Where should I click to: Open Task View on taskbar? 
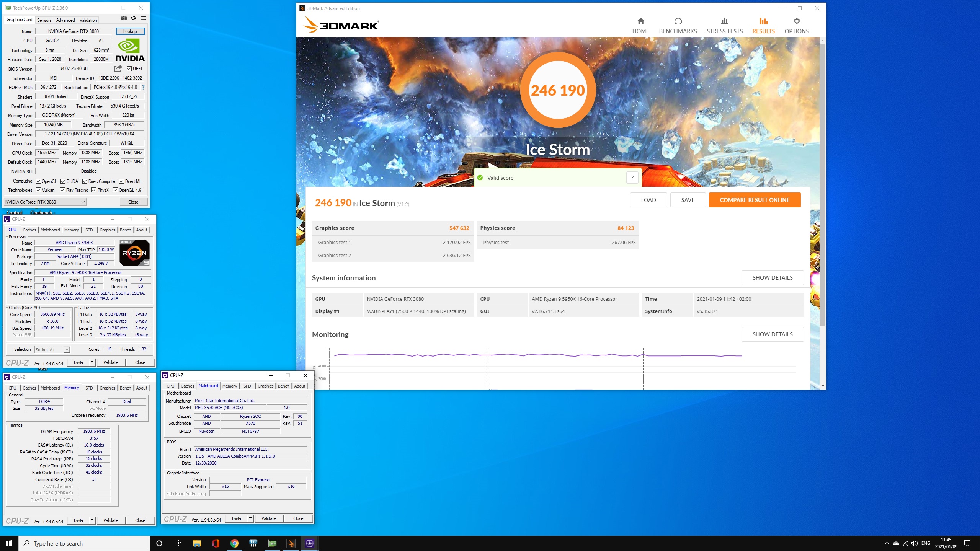point(178,543)
